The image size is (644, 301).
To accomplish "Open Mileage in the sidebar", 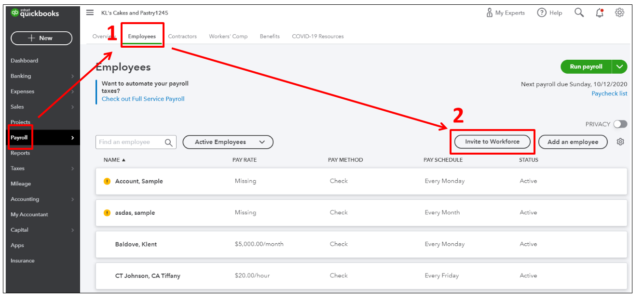I will pyautogui.click(x=21, y=184).
